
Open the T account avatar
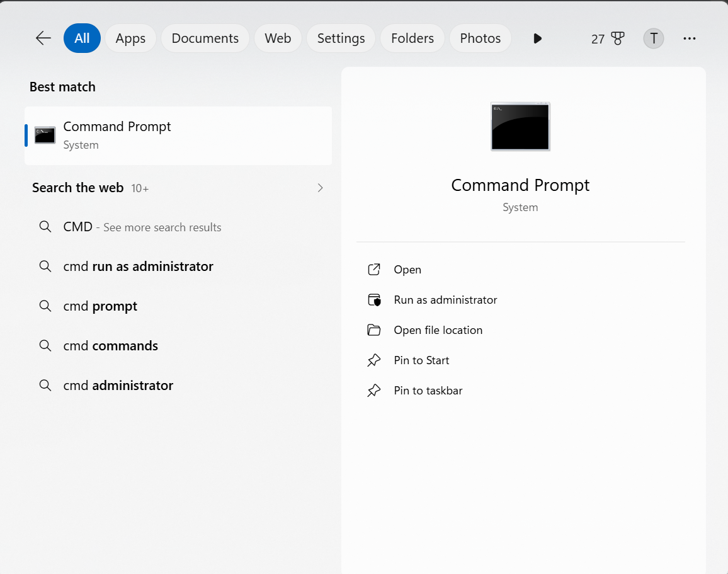click(x=653, y=38)
